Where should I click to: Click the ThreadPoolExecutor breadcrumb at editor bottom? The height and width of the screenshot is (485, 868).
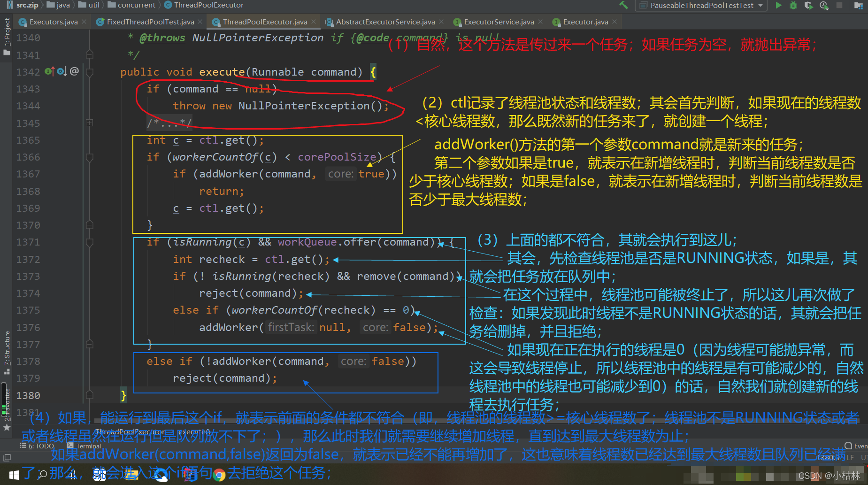[130, 431]
